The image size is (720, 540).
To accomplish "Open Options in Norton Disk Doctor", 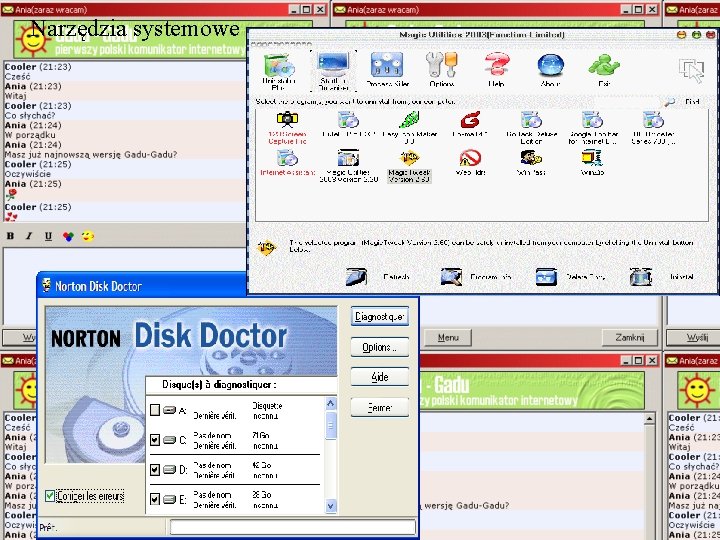I will pyautogui.click(x=380, y=347).
